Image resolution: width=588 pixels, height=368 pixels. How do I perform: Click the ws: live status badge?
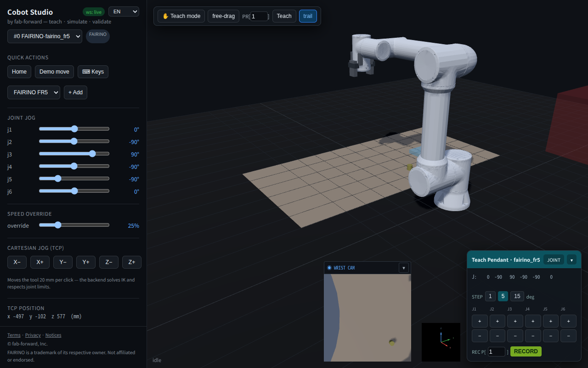pyautogui.click(x=94, y=12)
